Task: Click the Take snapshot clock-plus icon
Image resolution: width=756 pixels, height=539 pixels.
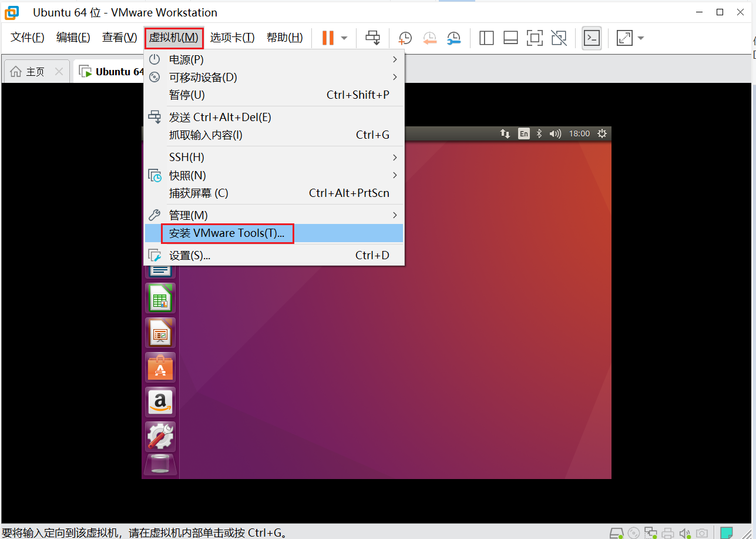Action: click(405, 38)
